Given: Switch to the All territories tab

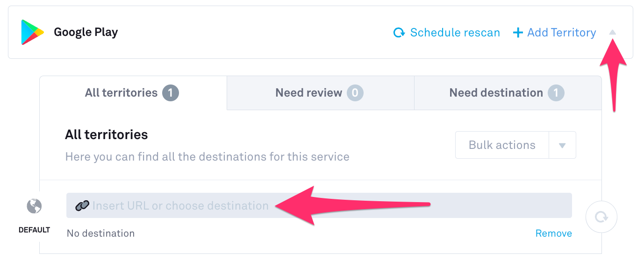Looking at the screenshot, I should click(122, 93).
